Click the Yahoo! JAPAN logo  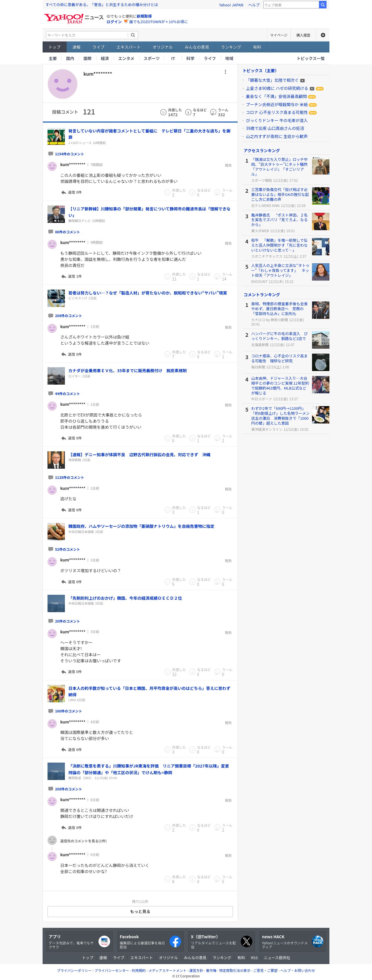pyautogui.click(x=63, y=18)
